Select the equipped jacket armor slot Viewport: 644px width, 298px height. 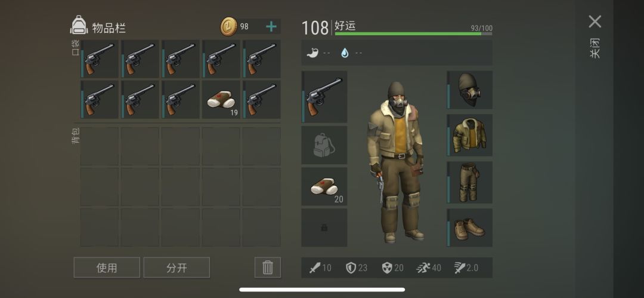pyautogui.click(x=470, y=135)
